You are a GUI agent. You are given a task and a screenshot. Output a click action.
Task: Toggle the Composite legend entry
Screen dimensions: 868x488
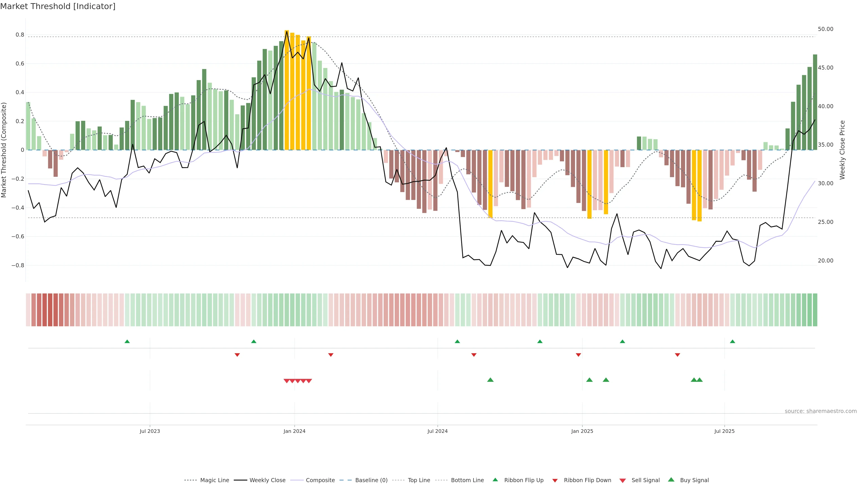[x=320, y=480]
